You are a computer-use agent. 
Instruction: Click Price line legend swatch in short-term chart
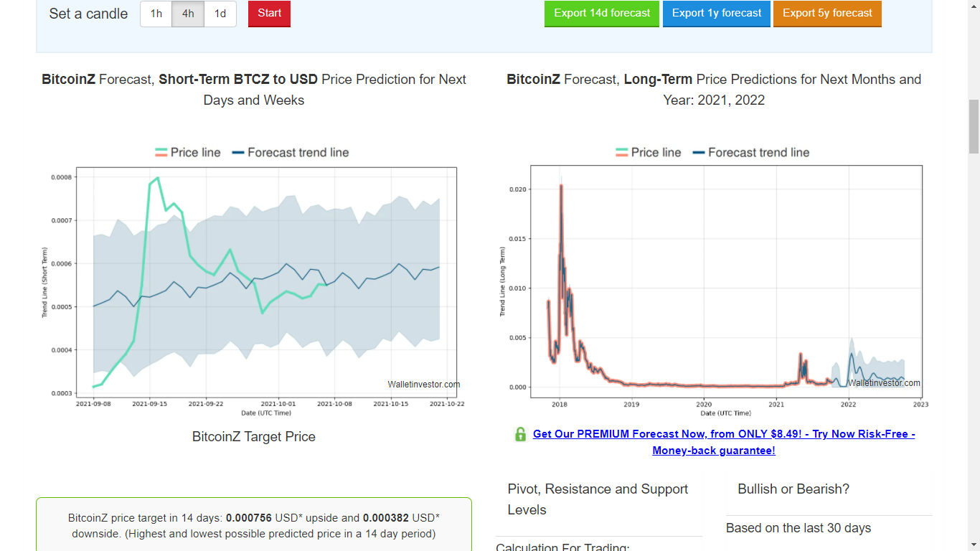tap(161, 153)
